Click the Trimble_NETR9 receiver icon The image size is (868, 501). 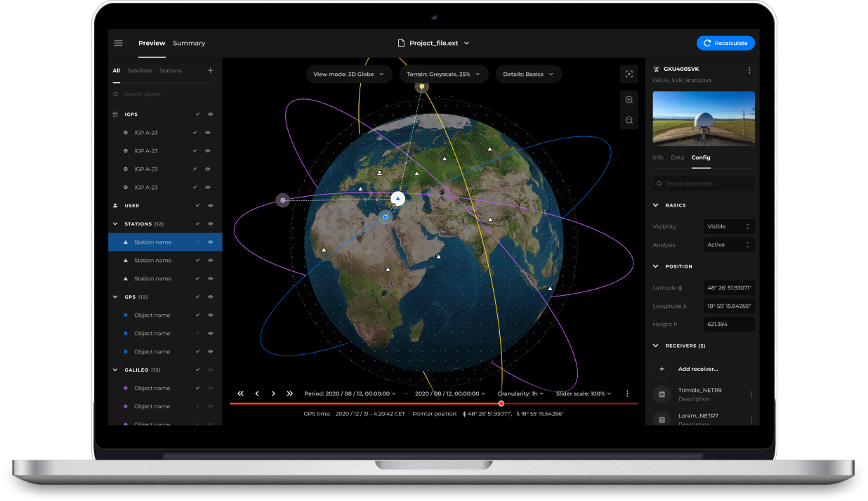coord(662,395)
